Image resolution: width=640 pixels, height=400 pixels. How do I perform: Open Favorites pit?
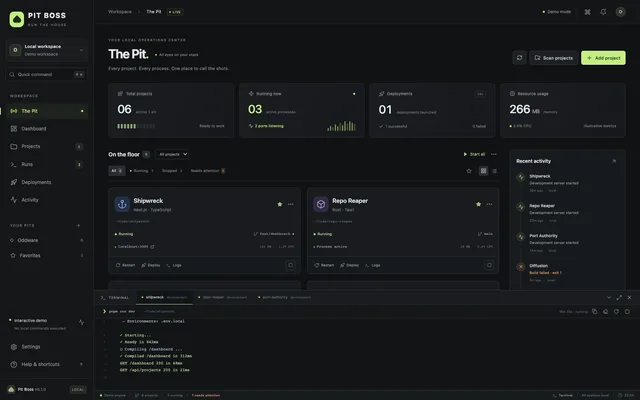point(47,256)
